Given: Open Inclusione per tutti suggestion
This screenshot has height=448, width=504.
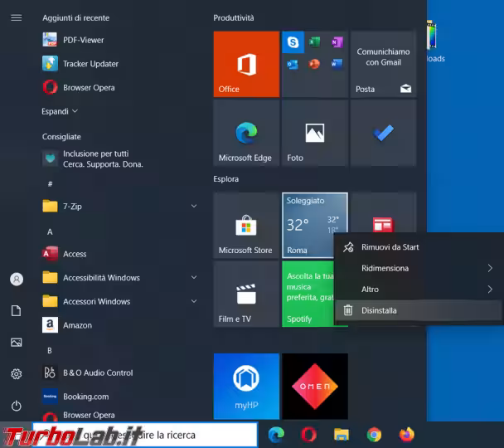Looking at the screenshot, I should (x=93, y=159).
